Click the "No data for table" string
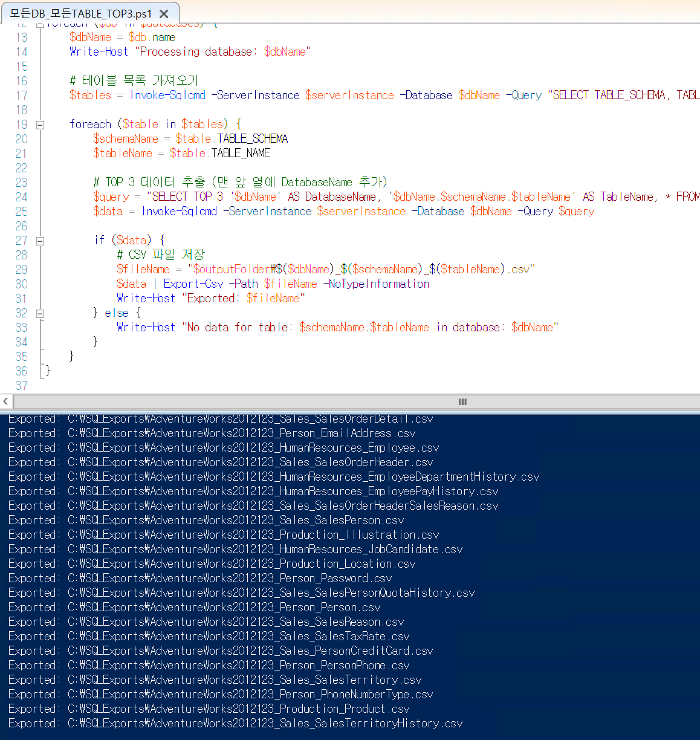The width and height of the screenshot is (700, 740). point(370,327)
